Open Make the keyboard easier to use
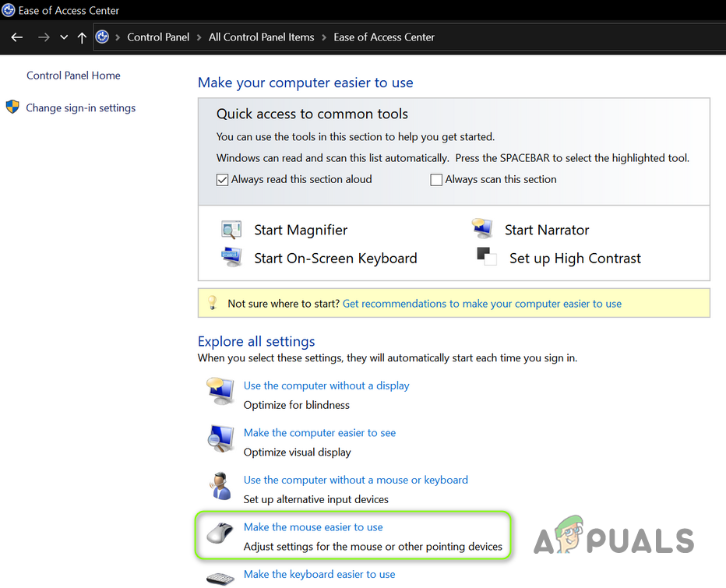 [x=319, y=575]
